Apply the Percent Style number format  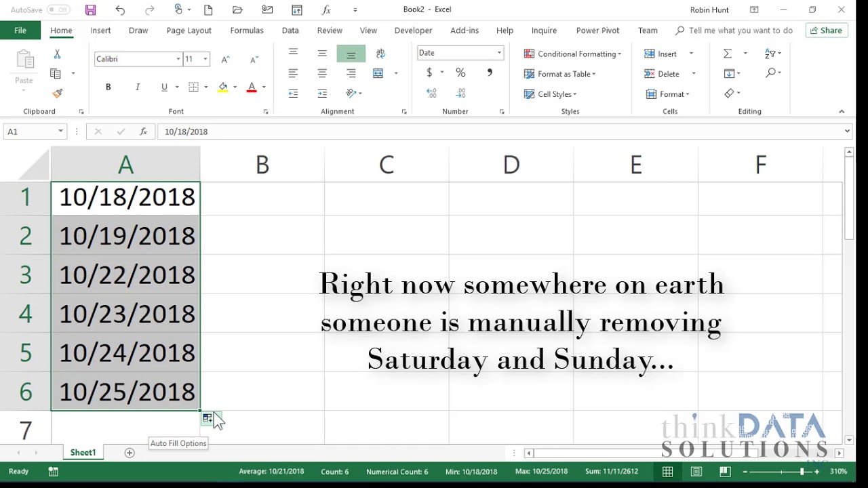tap(460, 73)
